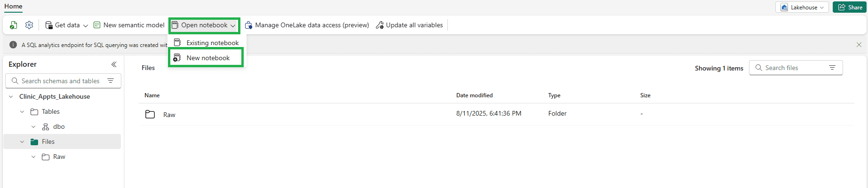Dismiss the SQL analytics endpoint info banner
This screenshot has height=188, width=868.
(x=859, y=45)
